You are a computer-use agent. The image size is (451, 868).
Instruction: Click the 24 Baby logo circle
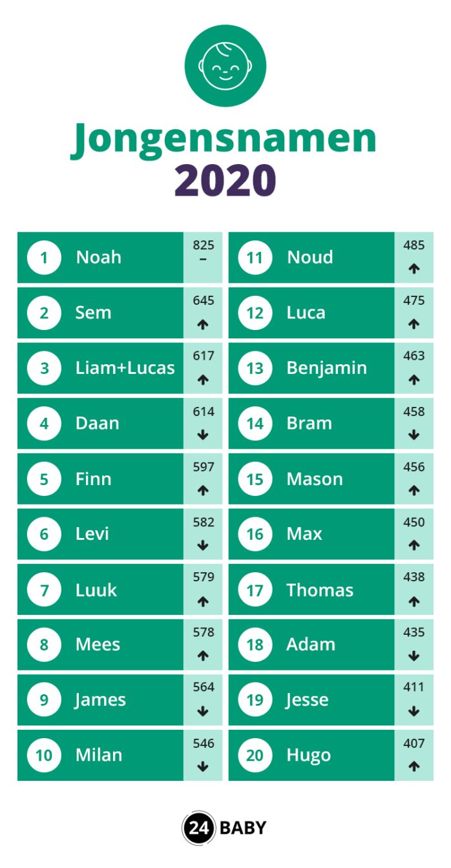tap(198, 829)
